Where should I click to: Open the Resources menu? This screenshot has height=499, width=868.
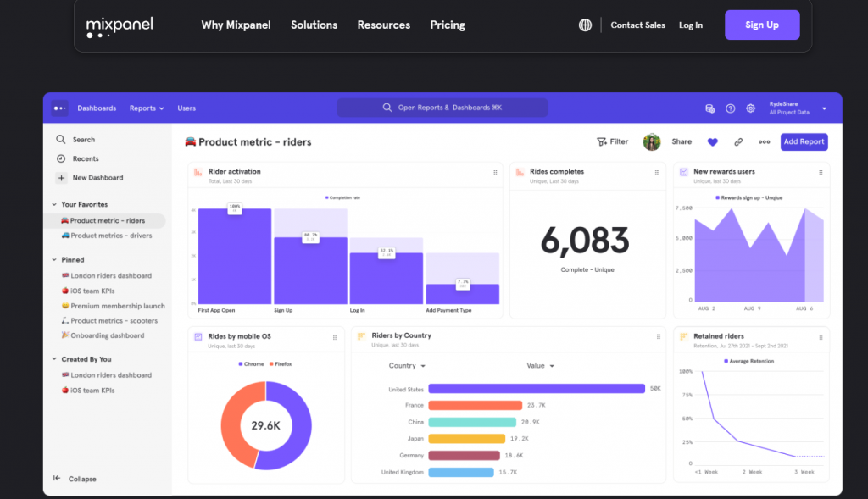(384, 25)
